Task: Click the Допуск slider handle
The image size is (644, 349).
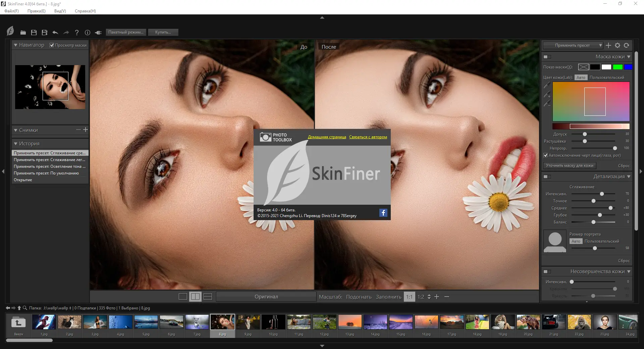Action: point(585,134)
